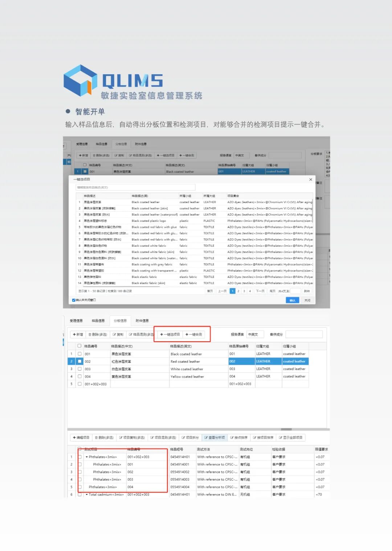Image resolution: width=392 pixels, height=551 pixels.
Task: Click the 客供成分 input field in lower panel
Action: pos(304,335)
